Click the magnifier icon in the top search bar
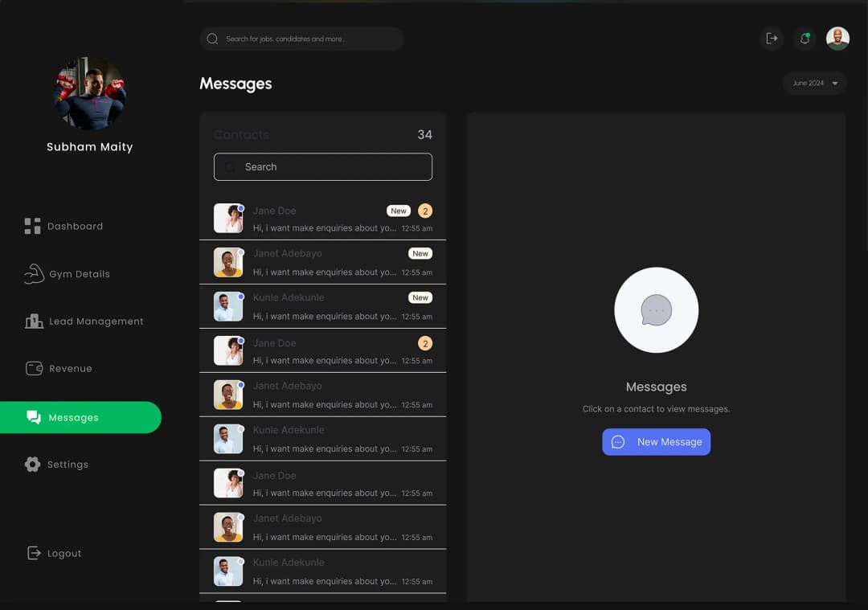The image size is (868, 610). click(212, 39)
